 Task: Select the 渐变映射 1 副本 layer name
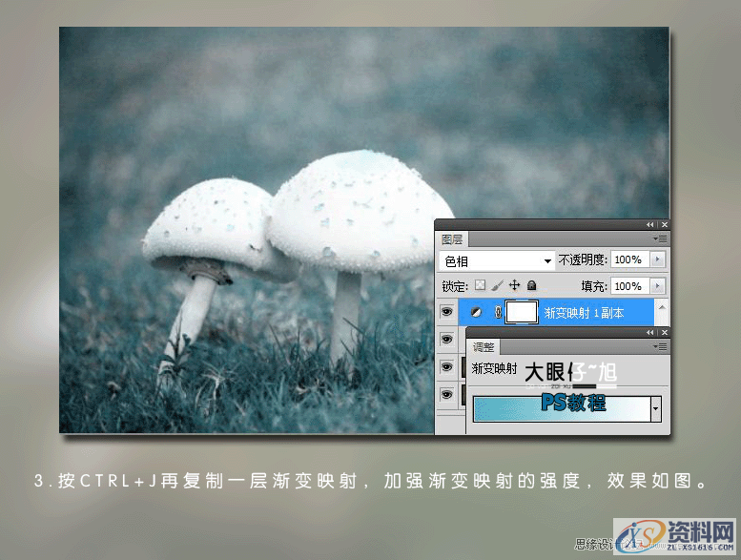point(584,313)
